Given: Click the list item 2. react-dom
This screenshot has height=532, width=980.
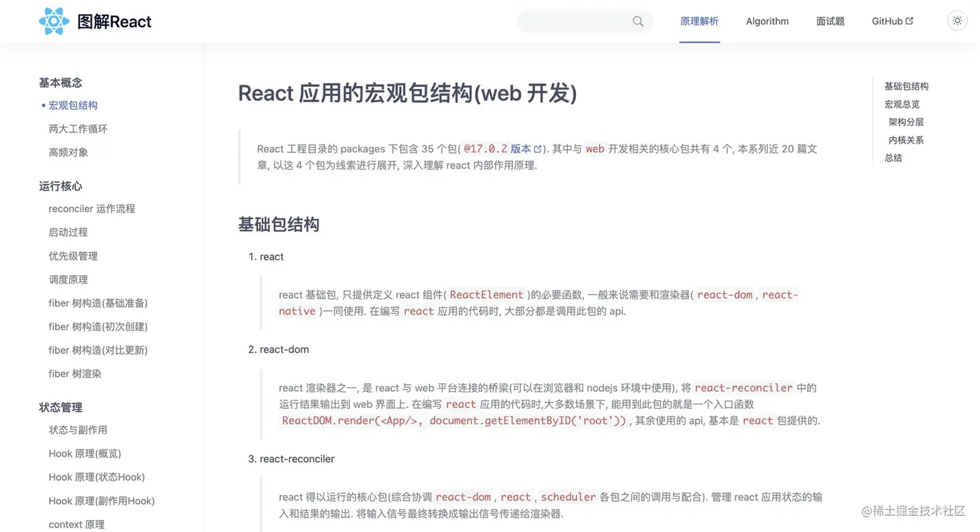Looking at the screenshot, I should tap(279, 349).
